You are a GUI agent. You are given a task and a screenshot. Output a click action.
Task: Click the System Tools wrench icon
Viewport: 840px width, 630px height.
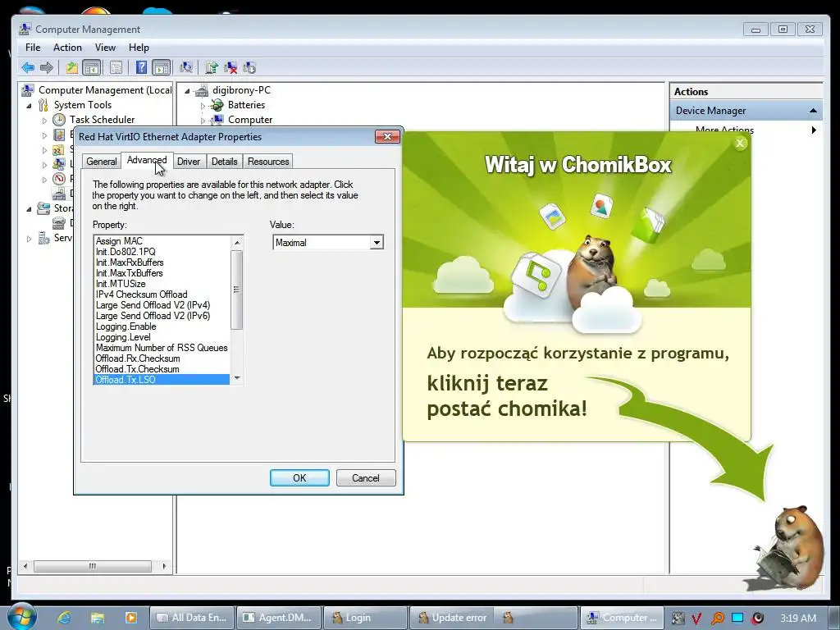43,105
